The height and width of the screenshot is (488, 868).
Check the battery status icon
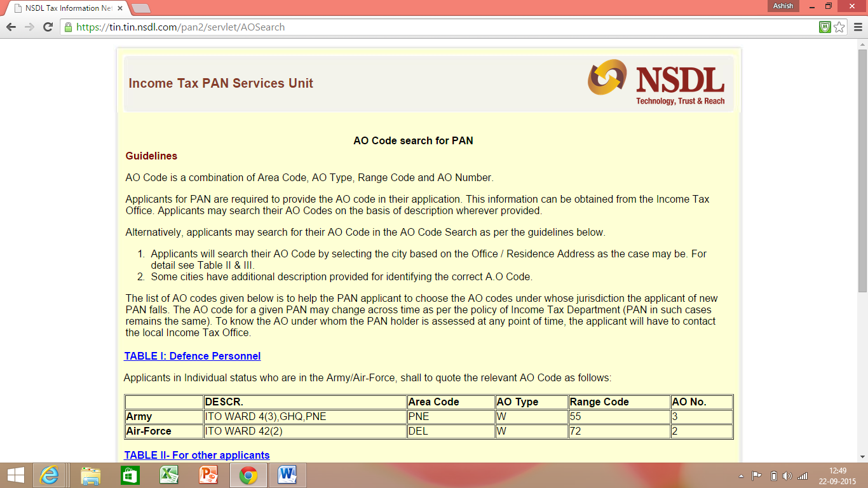pos(773,475)
